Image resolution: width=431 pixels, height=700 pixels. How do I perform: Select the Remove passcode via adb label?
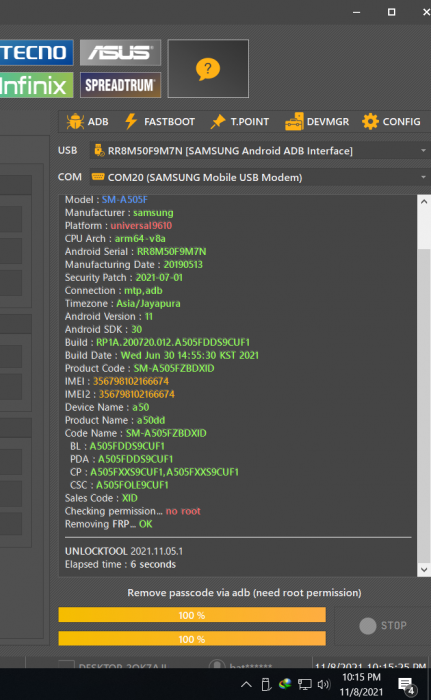(x=244, y=592)
